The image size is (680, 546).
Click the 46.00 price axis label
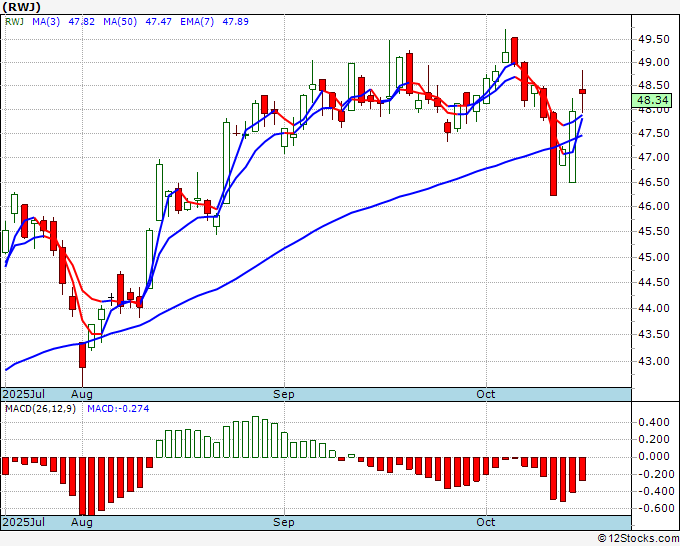(654, 206)
